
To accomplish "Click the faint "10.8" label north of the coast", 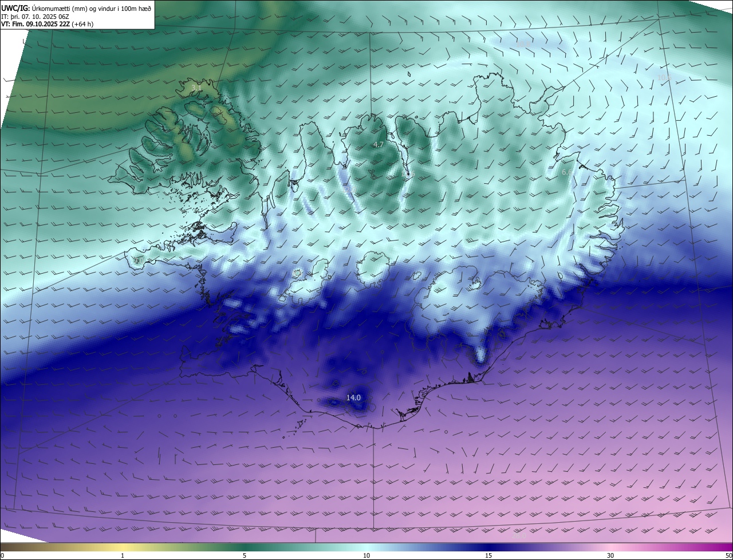I will 523,44.
